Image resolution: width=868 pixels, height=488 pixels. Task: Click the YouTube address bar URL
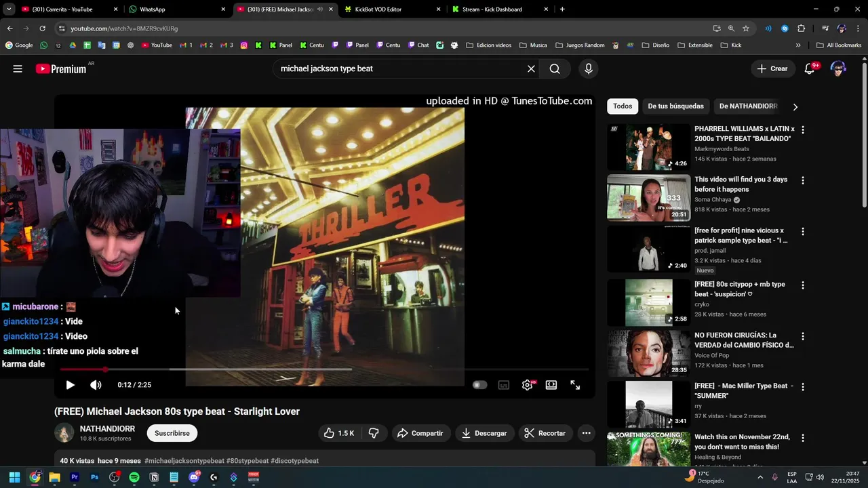[x=124, y=28]
